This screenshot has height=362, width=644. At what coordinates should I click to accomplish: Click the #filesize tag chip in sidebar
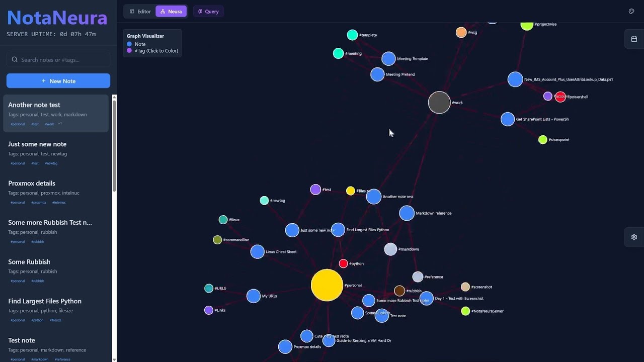point(55,320)
